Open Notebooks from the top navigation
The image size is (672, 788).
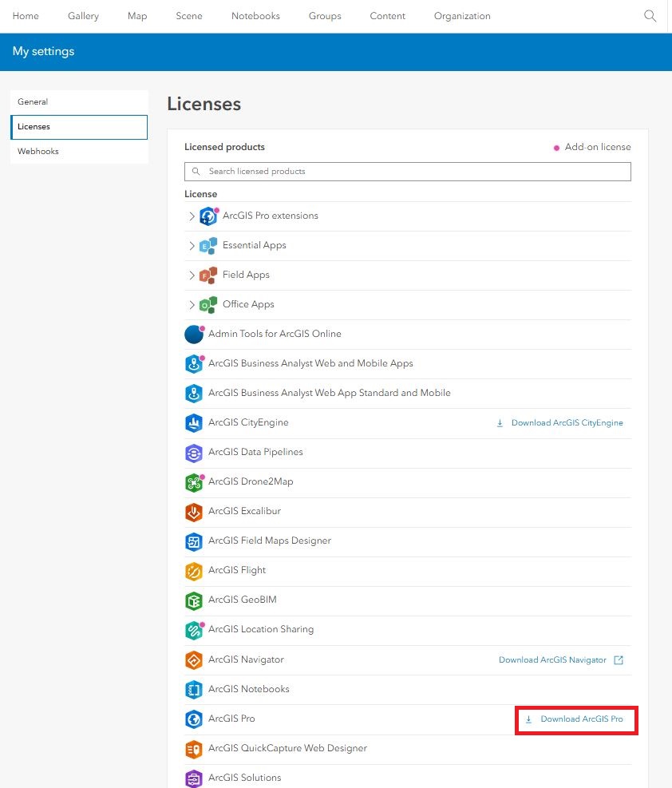(x=255, y=16)
